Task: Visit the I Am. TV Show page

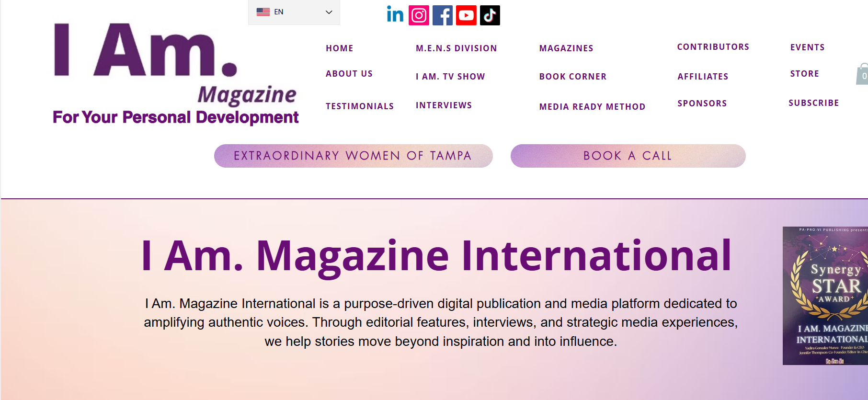Action: pyautogui.click(x=450, y=77)
